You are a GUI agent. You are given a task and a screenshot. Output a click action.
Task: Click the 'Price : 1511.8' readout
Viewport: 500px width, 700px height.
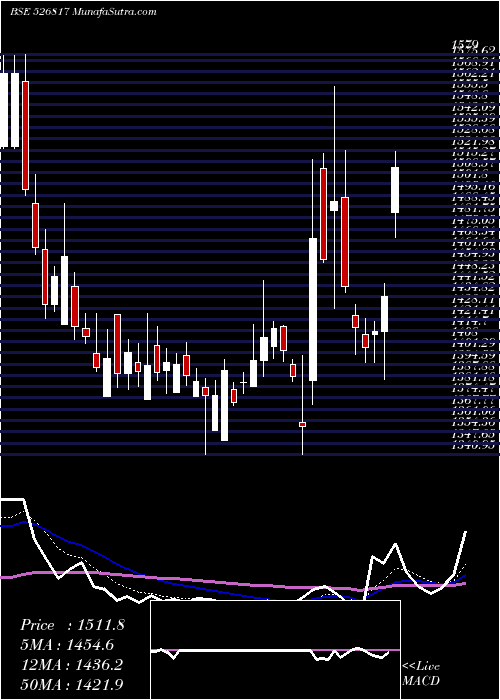click(x=72, y=626)
